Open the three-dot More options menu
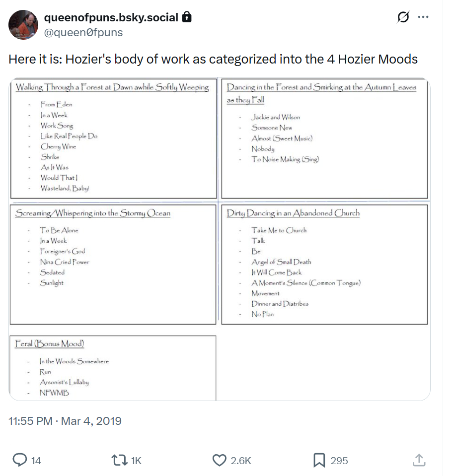Image resolution: width=454 pixels, height=476 pixels. click(423, 17)
